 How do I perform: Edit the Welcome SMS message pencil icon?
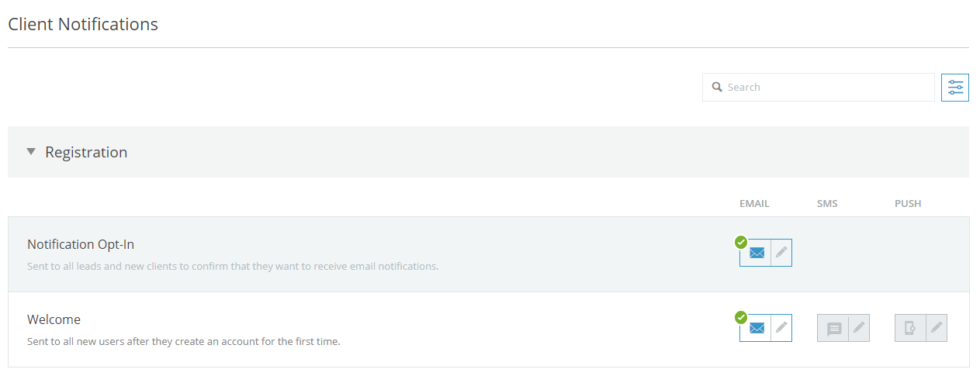click(859, 328)
